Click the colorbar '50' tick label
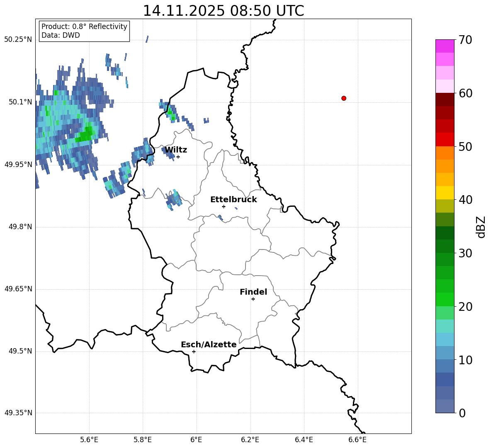The image size is (491, 448). pos(465,147)
